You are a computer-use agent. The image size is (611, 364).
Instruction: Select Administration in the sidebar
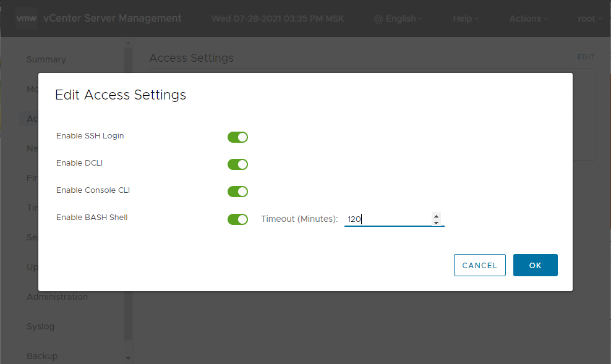[57, 297]
